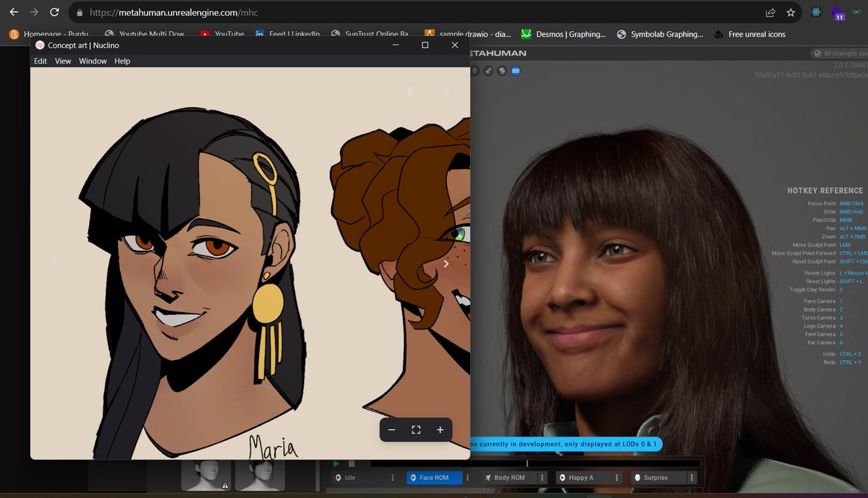Image resolution: width=868 pixels, height=498 pixels.
Task: Open the Homepage - Purdue bookmark
Action: coord(49,34)
